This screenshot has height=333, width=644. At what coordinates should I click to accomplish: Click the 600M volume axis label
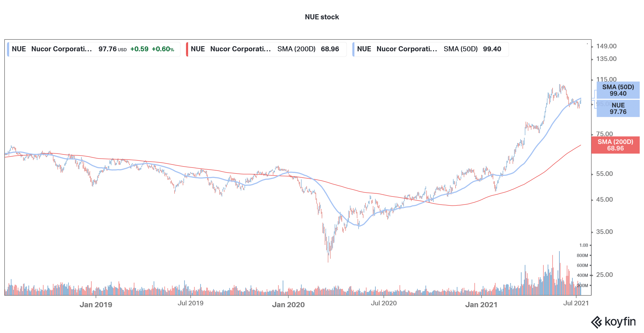(x=582, y=265)
